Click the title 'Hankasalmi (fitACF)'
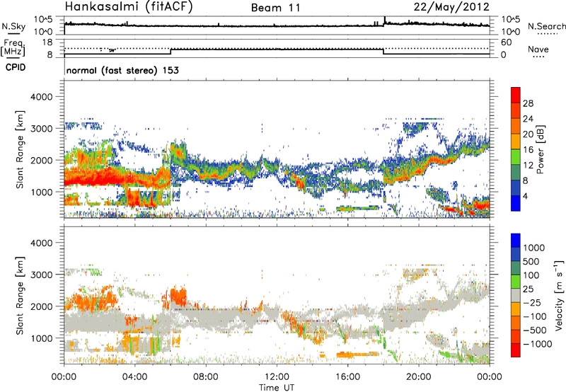The width and height of the screenshot is (566, 392). [x=129, y=7]
